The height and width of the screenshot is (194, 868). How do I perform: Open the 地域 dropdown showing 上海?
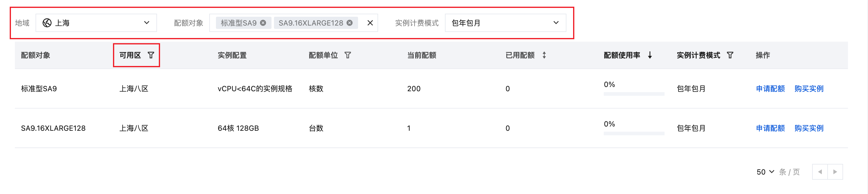96,23
